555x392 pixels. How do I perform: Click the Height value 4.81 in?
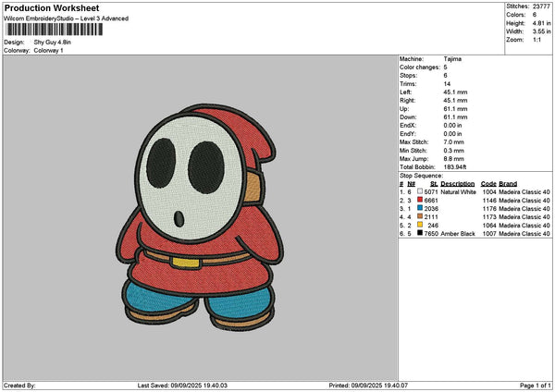click(541, 23)
